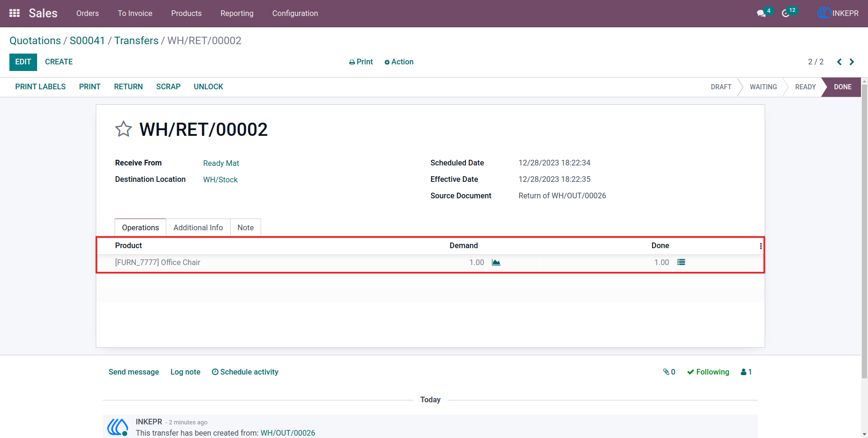This screenshot has width=868, height=438.
Task: Open the Configuration menu
Action: (295, 13)
